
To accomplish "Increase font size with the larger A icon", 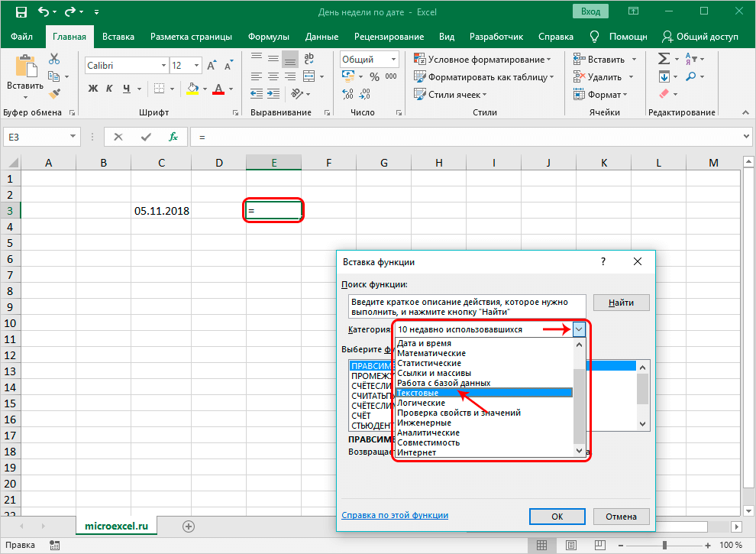I will click(x=212, y=65).
